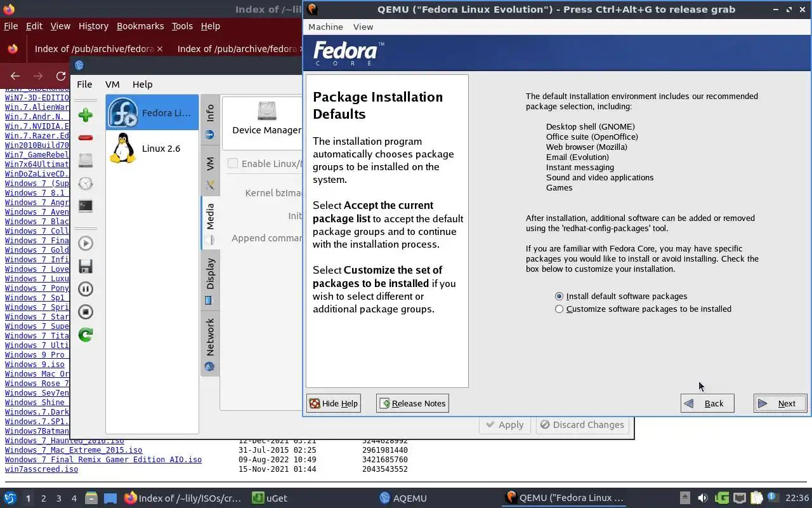Select Customize software packages to be installed
The height and width of the screenshot is (508, 812).
[x=559, y=309]
